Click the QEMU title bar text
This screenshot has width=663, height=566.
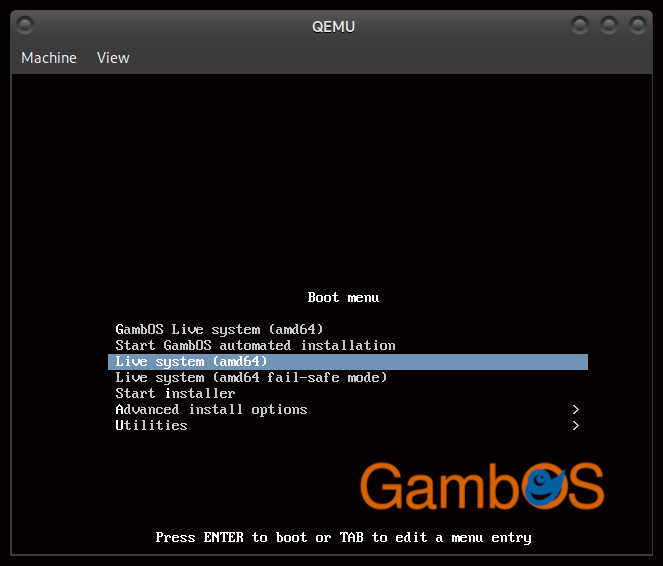(332, 25)
